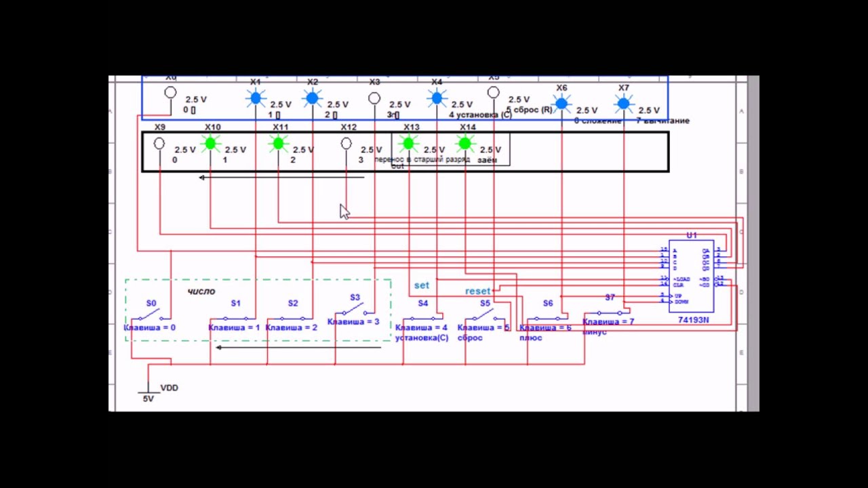This screenshot has width=868, height=488.
Task: Select the unlit probe X12
Action: pos(346,144)
